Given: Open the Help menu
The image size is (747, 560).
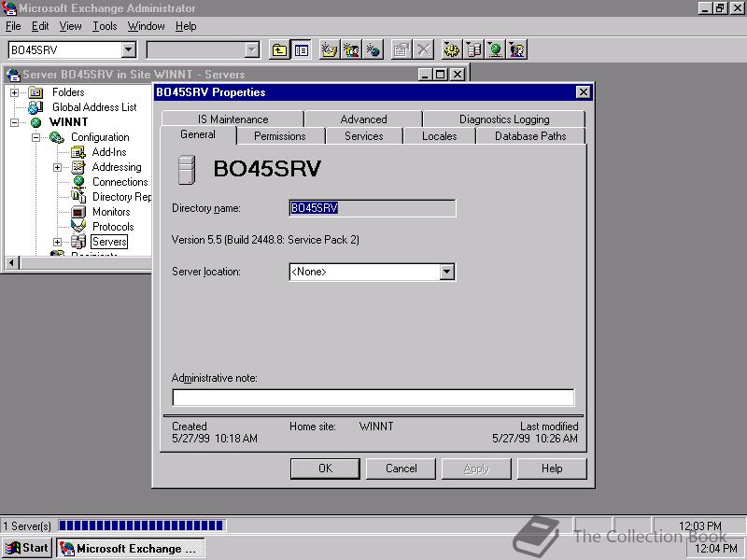Looking at the screenshot, I should point(186,26).
